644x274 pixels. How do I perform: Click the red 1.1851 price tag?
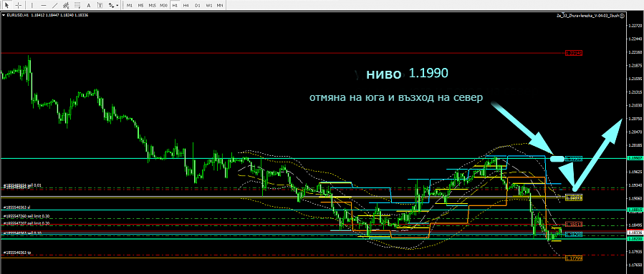pos(574,225)
